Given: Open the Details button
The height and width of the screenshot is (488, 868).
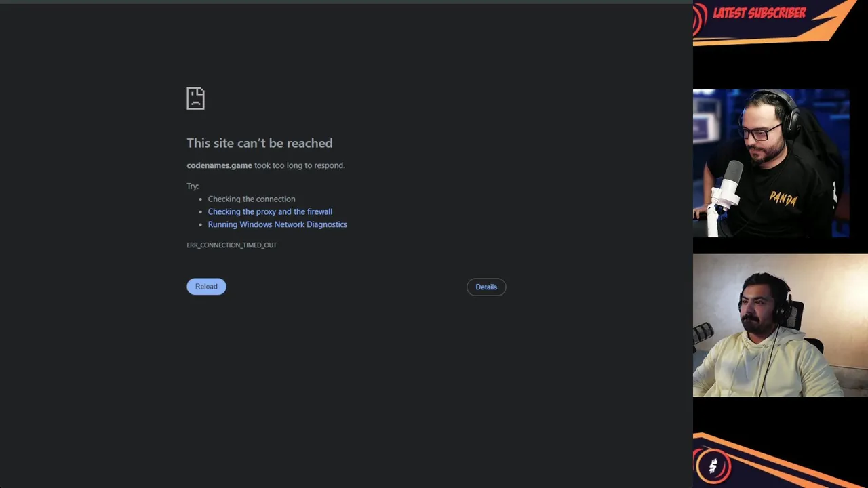Looking at the screenshot, I should pyautogui.click(x=486, y=287).
